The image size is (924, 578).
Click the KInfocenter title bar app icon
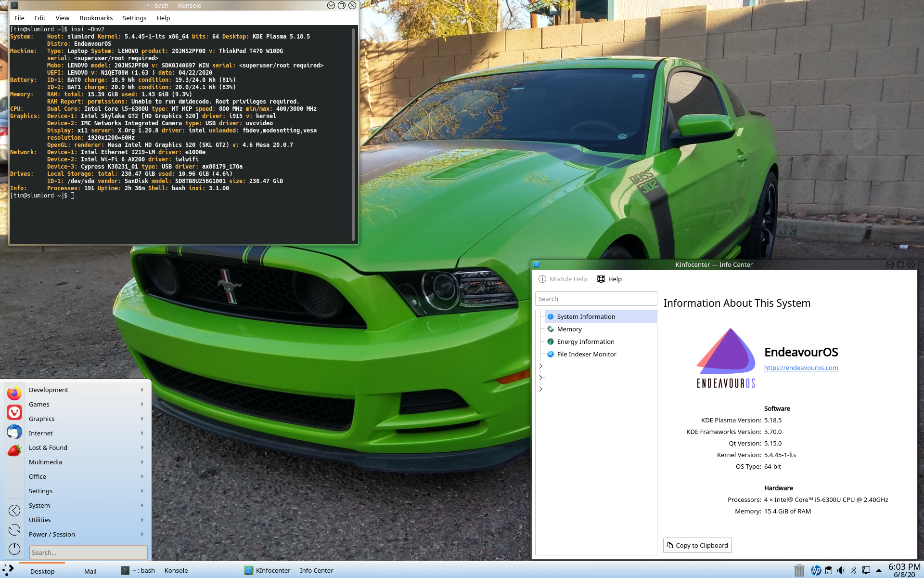pos(537,264)
